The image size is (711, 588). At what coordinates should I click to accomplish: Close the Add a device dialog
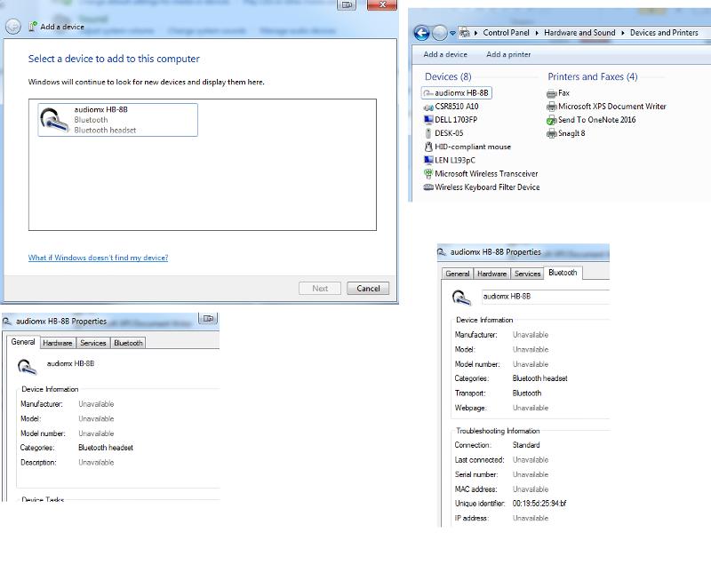382,5
